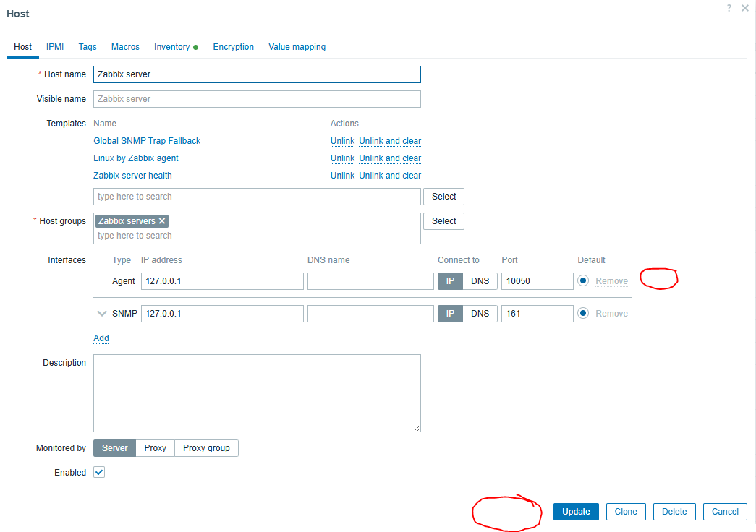Toggle the Enabled checkbox
Image resolution: width=756 pixels, height=532 pixels.
click(100, 473)
